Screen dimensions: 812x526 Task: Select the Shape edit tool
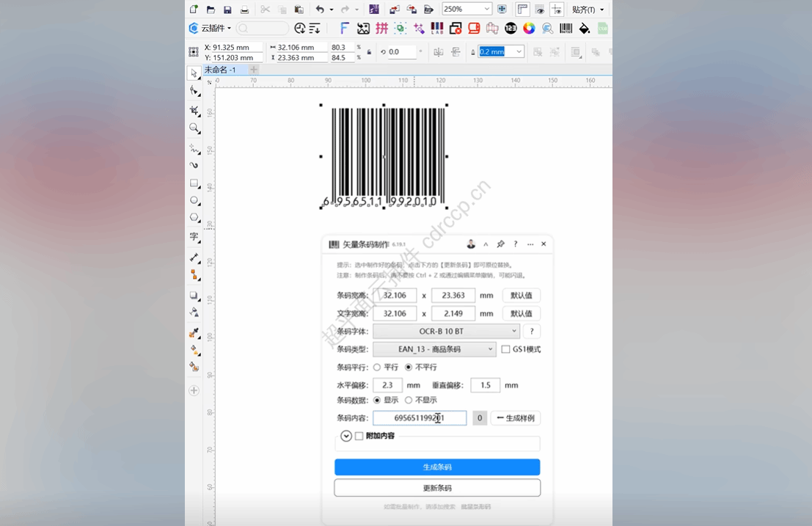(194, 91)
